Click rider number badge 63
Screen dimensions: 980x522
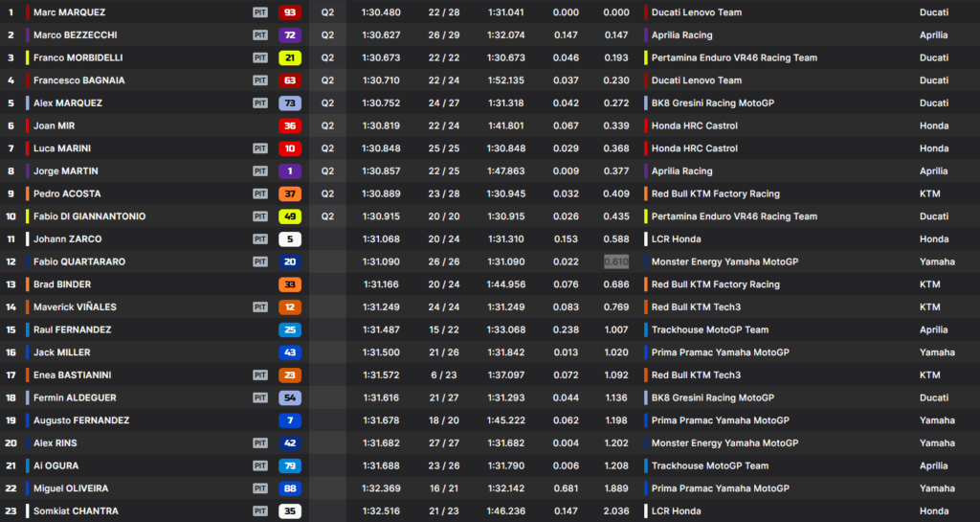[290, 80]
